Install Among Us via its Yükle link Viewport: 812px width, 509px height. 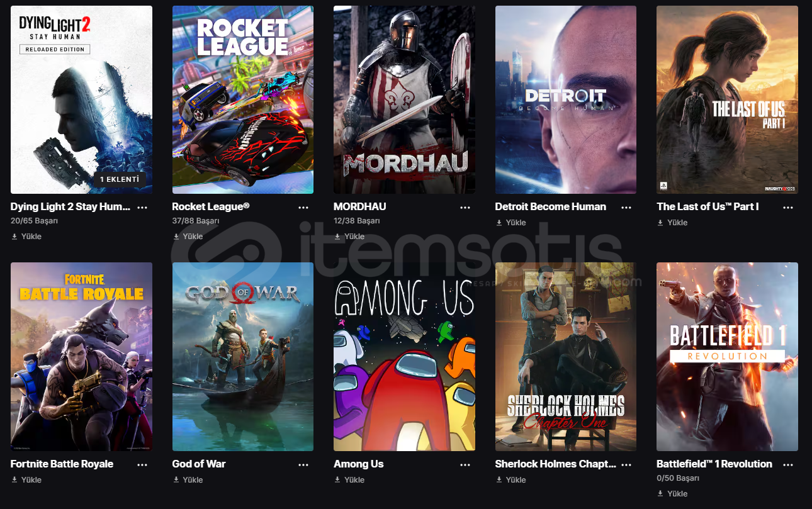(349, 479)
